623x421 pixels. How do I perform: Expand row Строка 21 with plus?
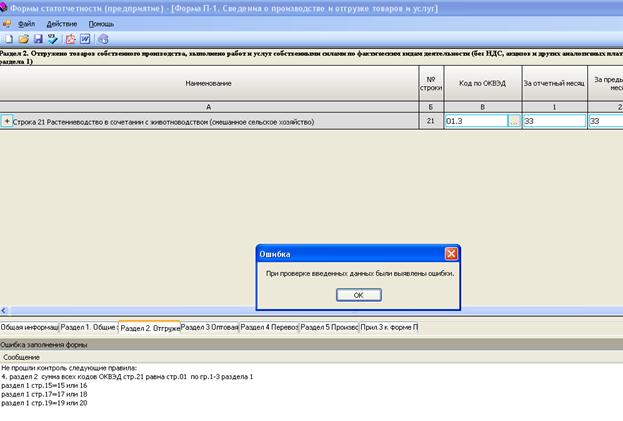click(7, 121)
